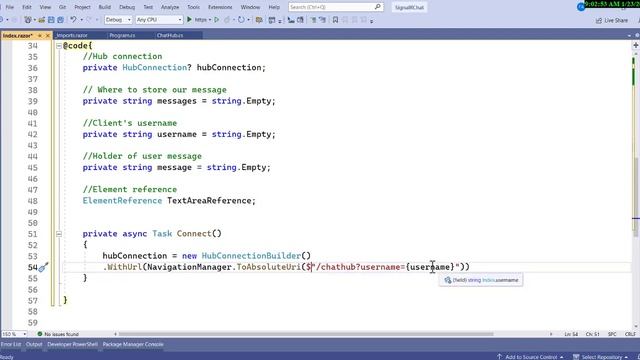This screenshot has width=640, height=360.
Task: Close the Index.razor tab
Action: click(x=47, y=36)
